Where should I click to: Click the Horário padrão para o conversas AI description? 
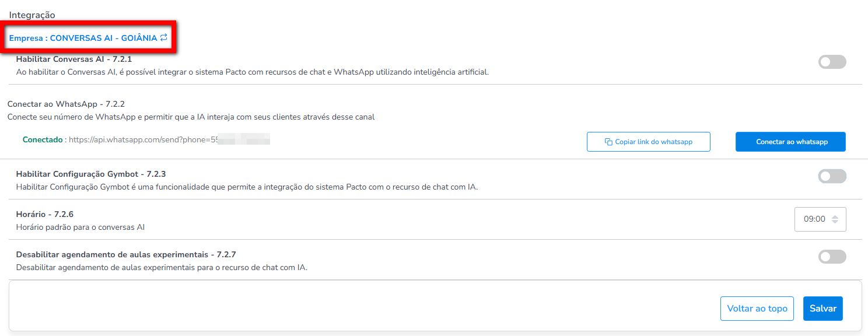[x=80, y=227]
